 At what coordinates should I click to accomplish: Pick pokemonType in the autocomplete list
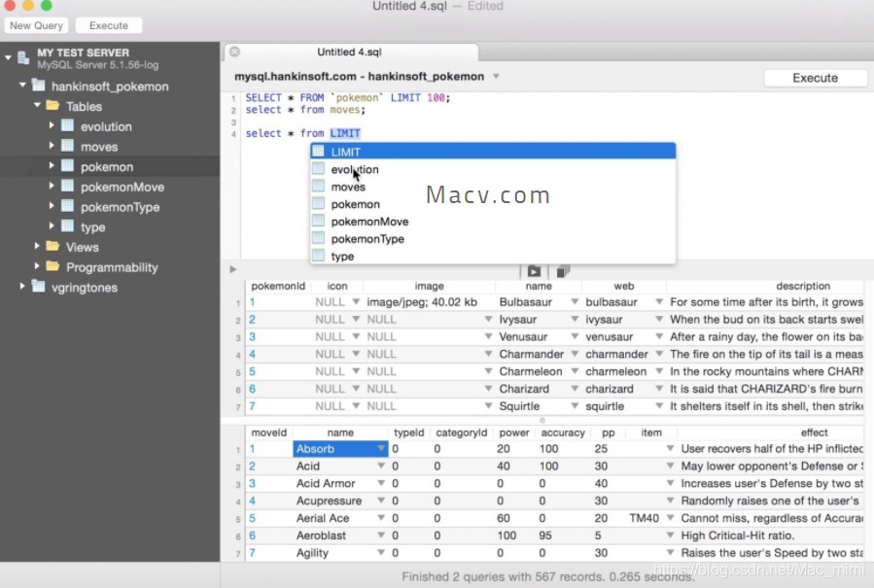pyautogui.click(x=493, y=238)
